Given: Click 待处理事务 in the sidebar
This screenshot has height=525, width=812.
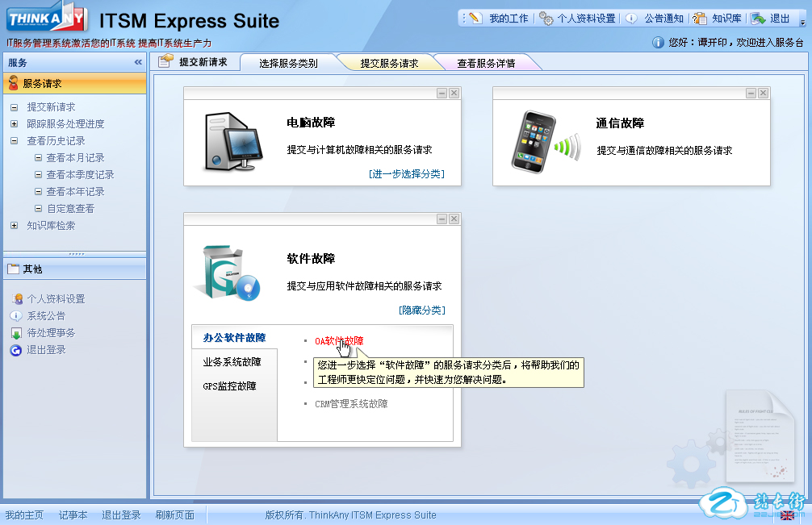Looking at the screenshot, I should [x=51, y=333].
